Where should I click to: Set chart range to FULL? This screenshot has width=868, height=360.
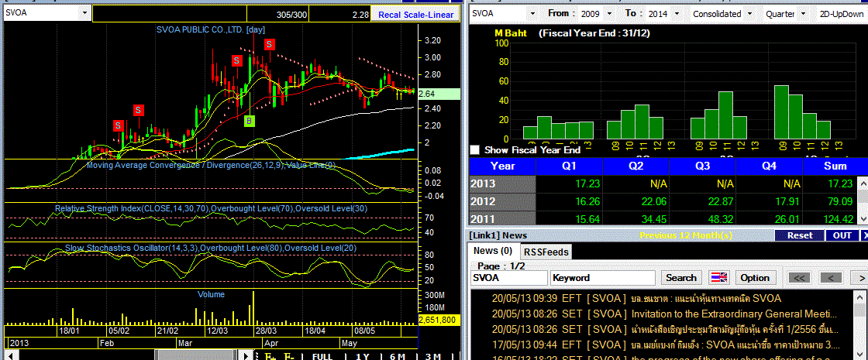(322, 356)
